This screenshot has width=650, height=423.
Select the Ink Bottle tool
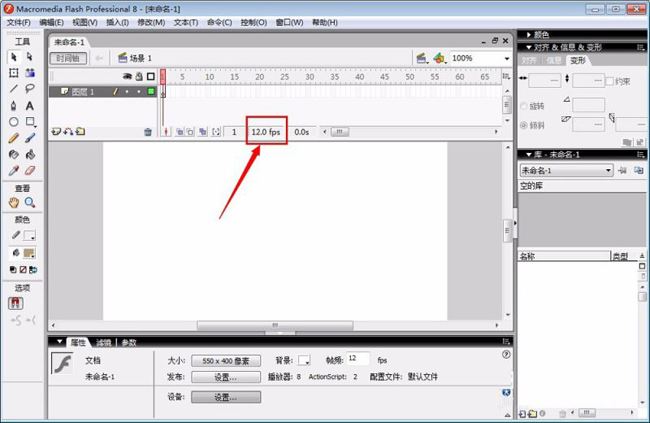point(14,154)
